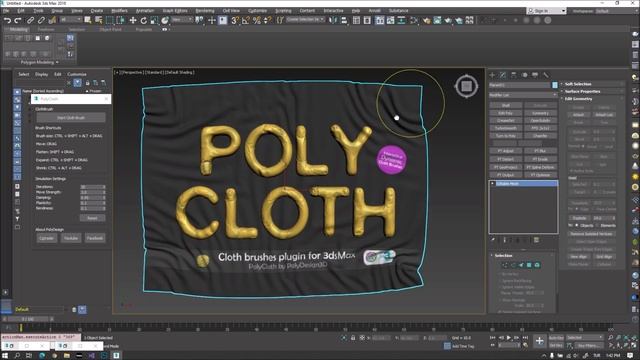Click the Shell modifier button
The width and height of the screenshot is (640, 360).
[x=506, y=105]
